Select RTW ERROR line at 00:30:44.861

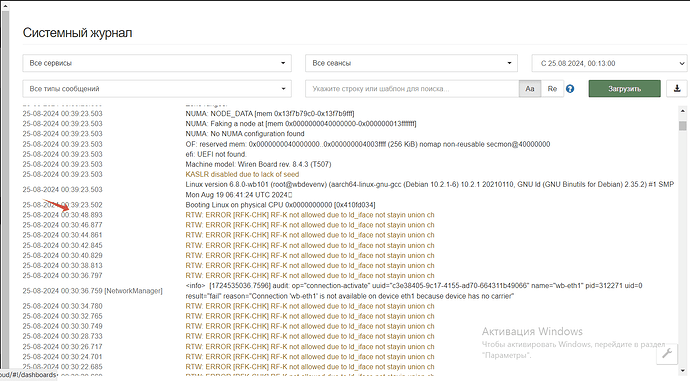click(310, 235)
